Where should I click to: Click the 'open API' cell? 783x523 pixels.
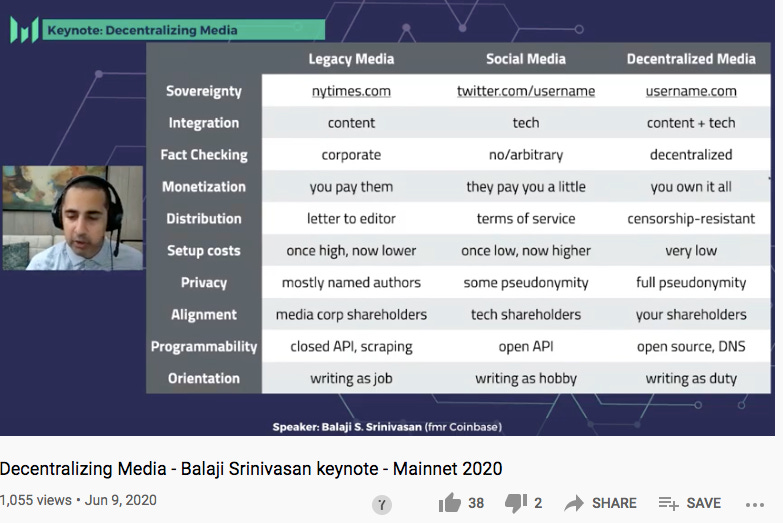526,347
